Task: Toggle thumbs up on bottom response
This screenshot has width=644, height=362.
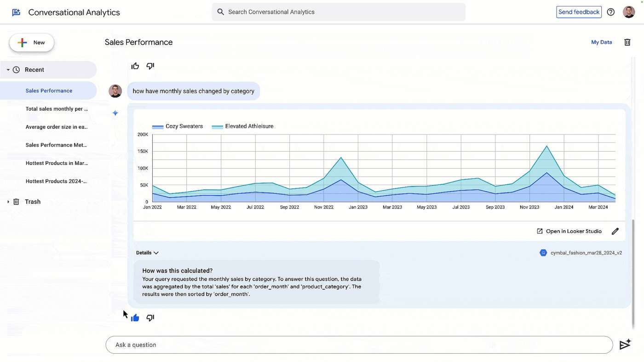Action: (135, 318)
